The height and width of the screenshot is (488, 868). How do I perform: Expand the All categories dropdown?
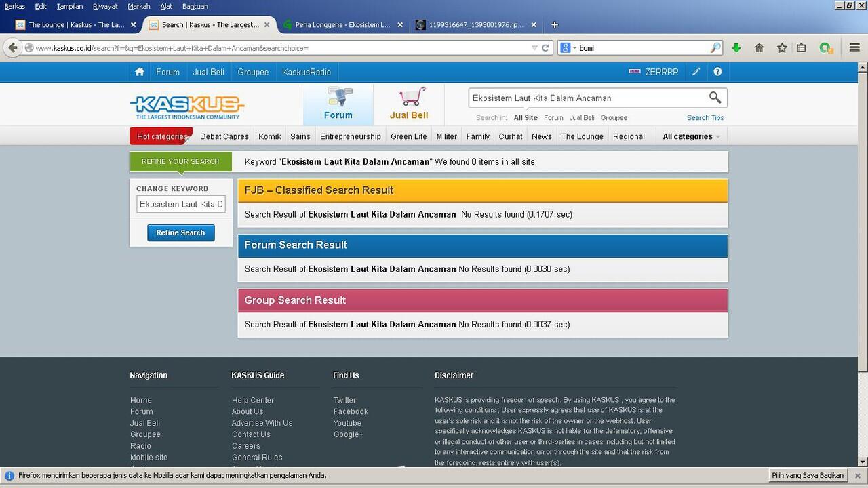click(x=691, y=136)
